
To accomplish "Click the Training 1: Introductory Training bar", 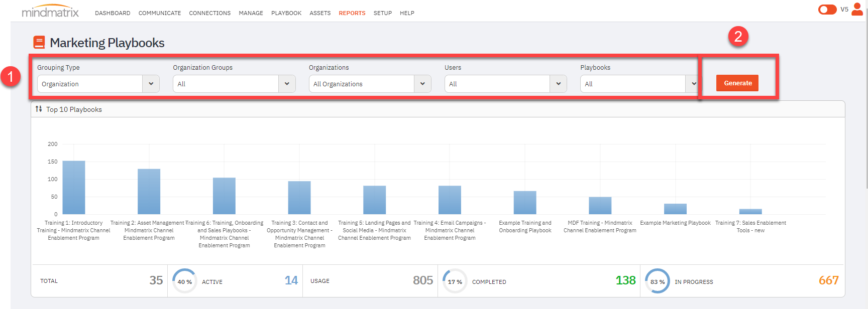I will (x=74, y=188).
